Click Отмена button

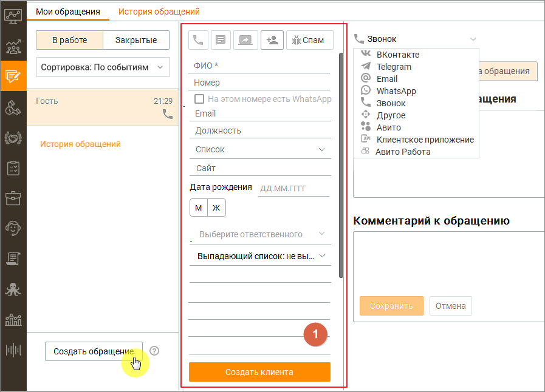(x=451, y=306)
